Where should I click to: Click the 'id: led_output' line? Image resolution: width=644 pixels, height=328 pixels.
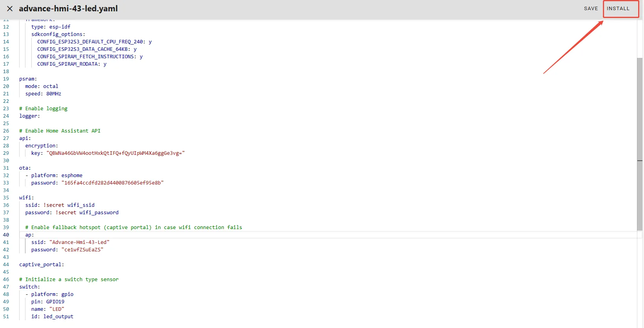52,317
